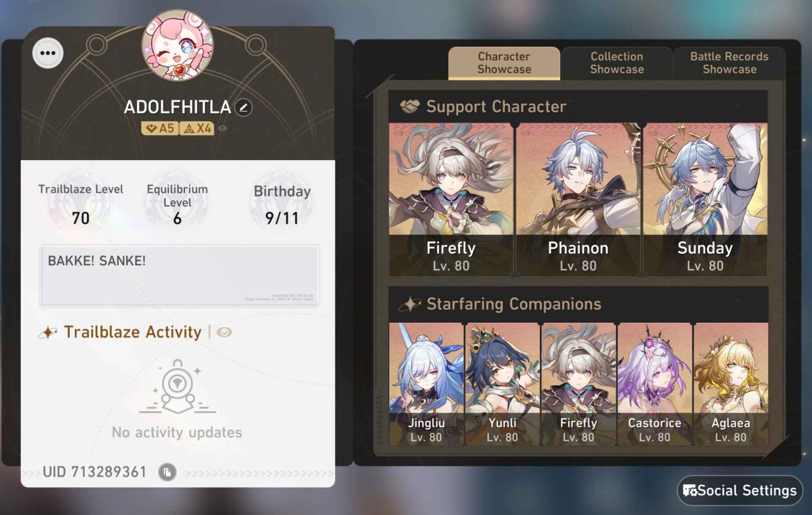812x515 pixels.
Task: Click the A5 achievement badge
Action: click(x=160, y=128)
